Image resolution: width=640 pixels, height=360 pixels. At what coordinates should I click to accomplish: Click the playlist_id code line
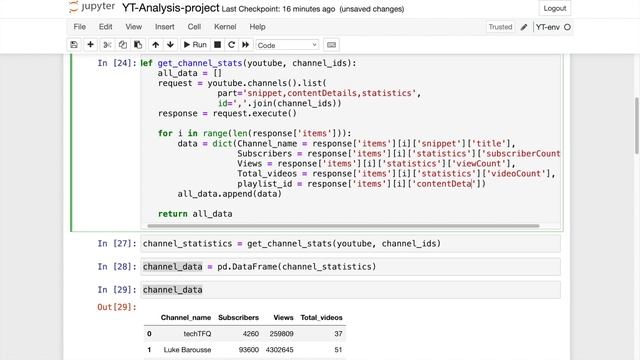(362, 184)
